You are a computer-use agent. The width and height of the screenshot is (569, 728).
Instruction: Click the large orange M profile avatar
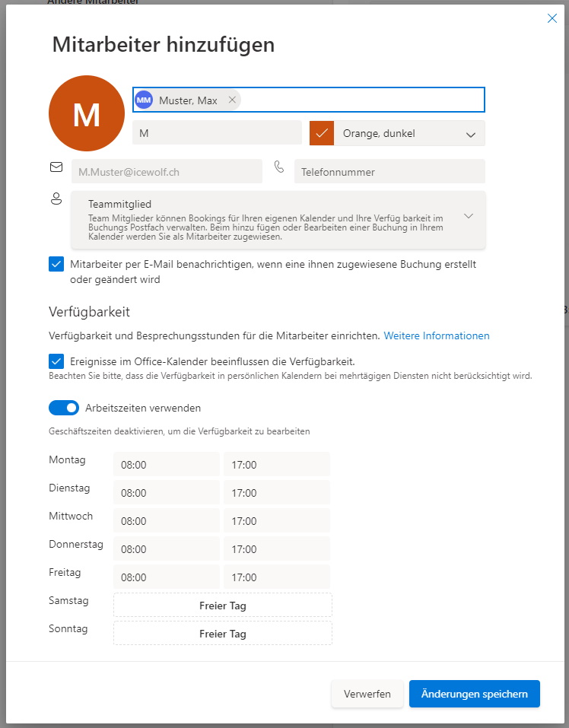(87, 113)
